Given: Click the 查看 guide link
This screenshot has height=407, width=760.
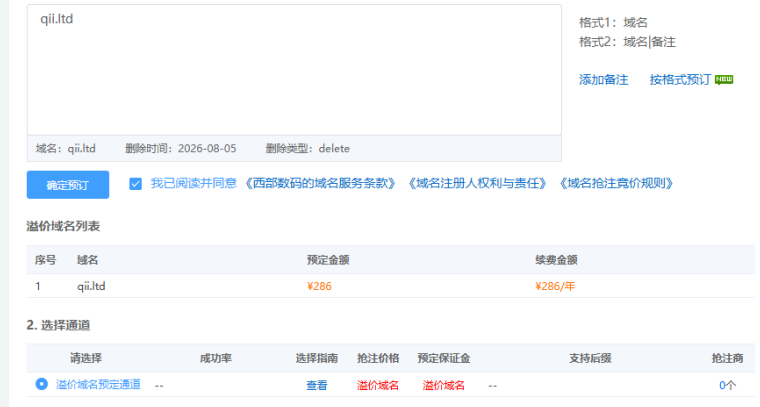Looking at the screenshot, I should pos(317,385).
